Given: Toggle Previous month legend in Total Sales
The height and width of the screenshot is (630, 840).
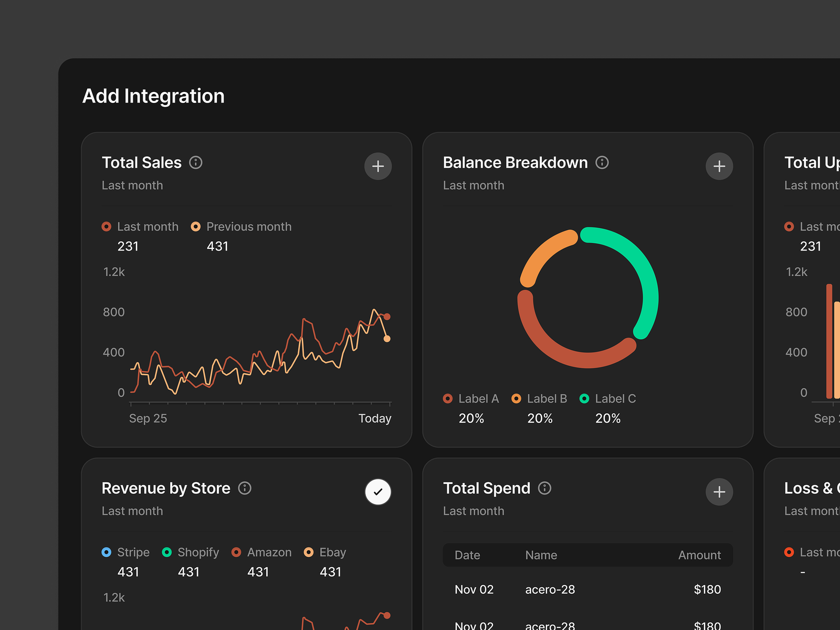Looking at the screenshot, I should [x=241, y=227].
